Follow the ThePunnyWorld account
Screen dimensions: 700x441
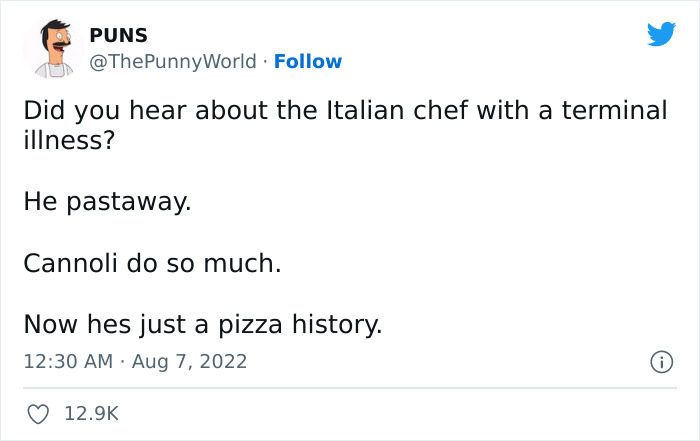pos(308,61)
